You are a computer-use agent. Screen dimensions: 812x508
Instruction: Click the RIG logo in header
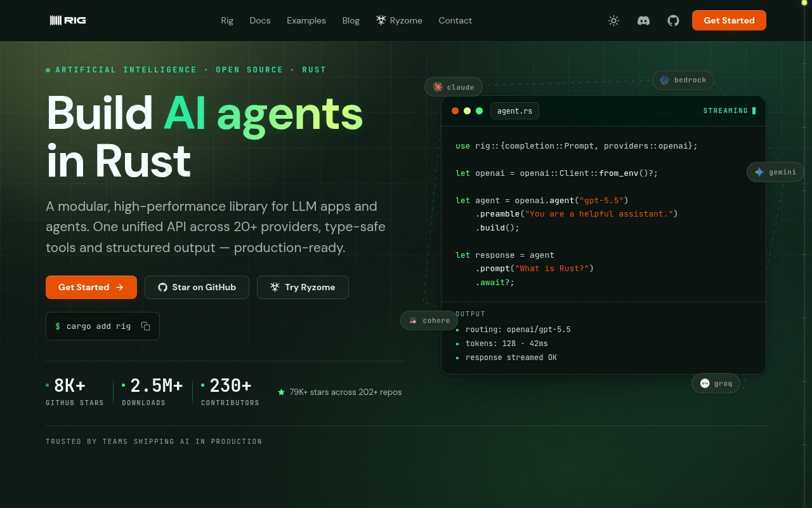68,20
